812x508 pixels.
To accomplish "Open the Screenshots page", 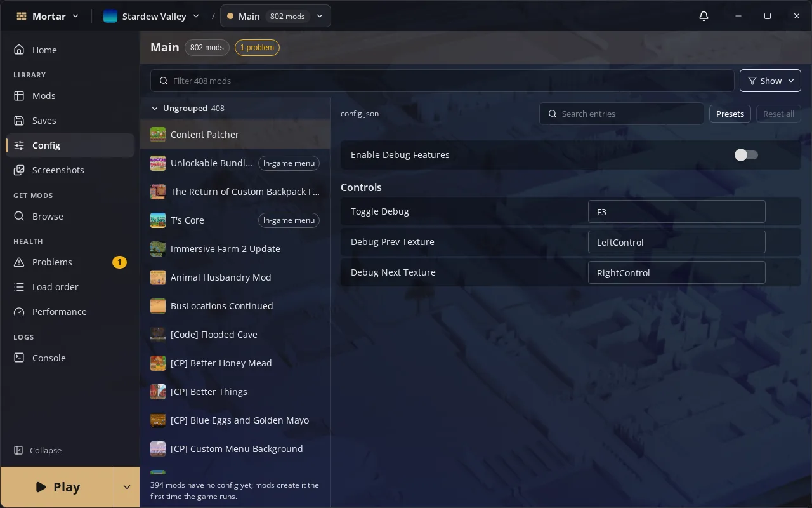I will point(70,170).
